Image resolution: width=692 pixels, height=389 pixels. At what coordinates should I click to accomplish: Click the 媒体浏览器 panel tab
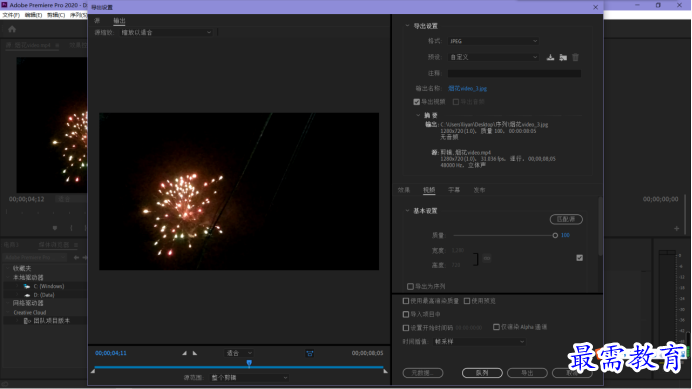coord(54,245)
